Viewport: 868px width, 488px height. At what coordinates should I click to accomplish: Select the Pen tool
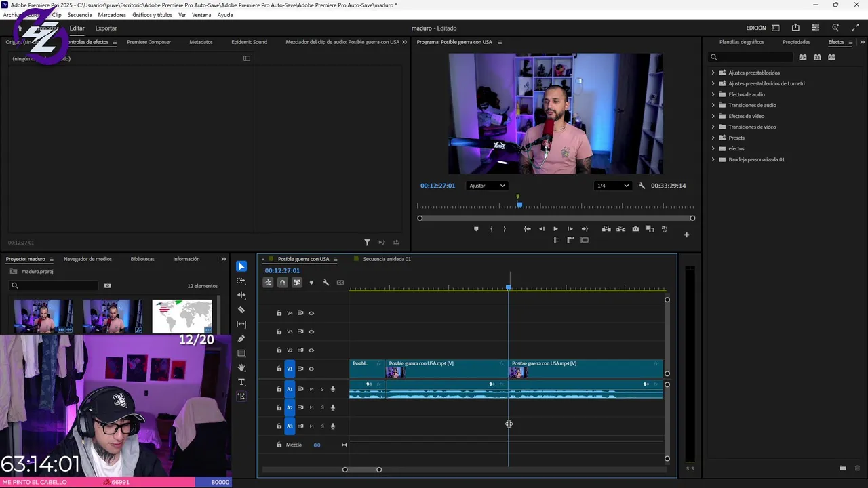pyautogui.click(x=241, y=339)
